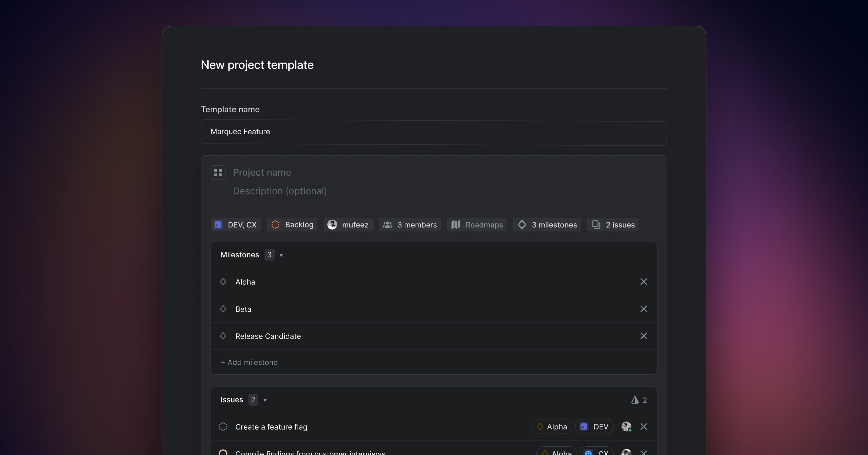Screen dimensions: 868x455
Task: Delete the Release Candidate milestone
Action: (643, 336)
